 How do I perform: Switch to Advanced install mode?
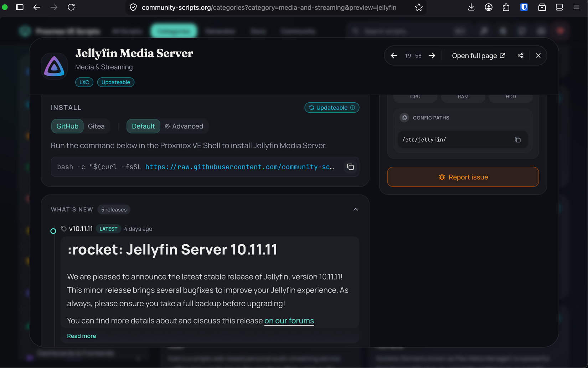(184, 126)
